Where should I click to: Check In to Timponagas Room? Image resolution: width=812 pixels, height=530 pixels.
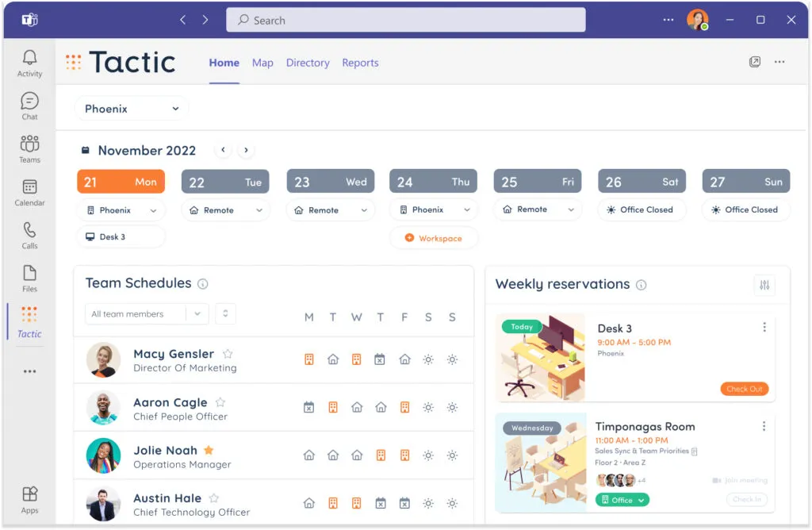click(x=747, y=499)
